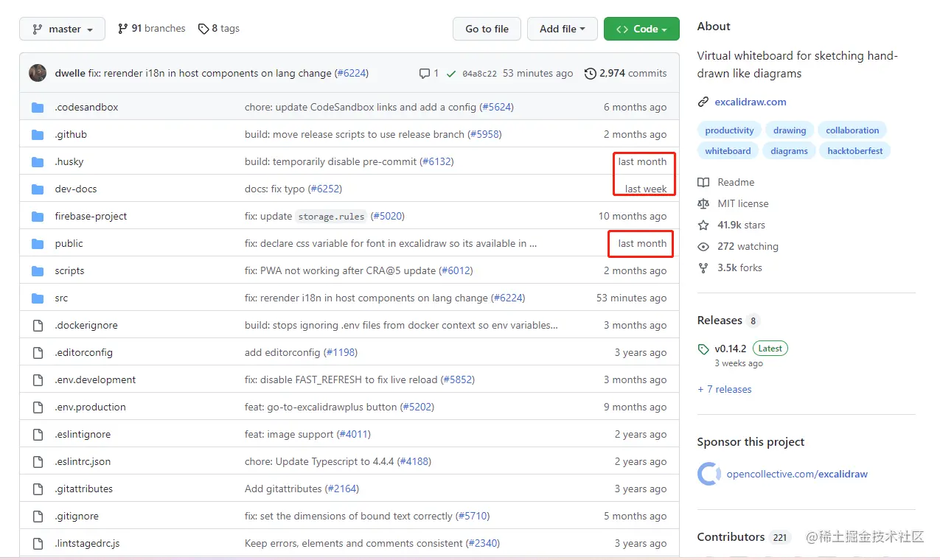Select the collaboration topic tag
The width and height of the screenshot is (940, 560).
[x=852, y=130]
